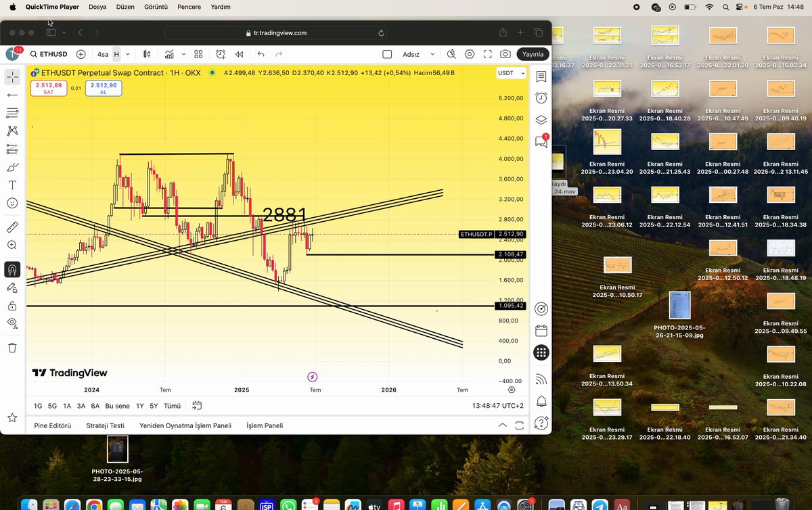Click the Yayınla publish button
The height and width of the screenshot is (510, 812).
point(533,54)
